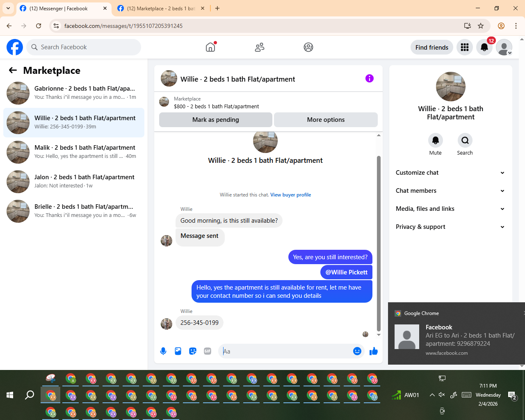
Task: Show hidden system tray icons
Action: click(432, 395)
